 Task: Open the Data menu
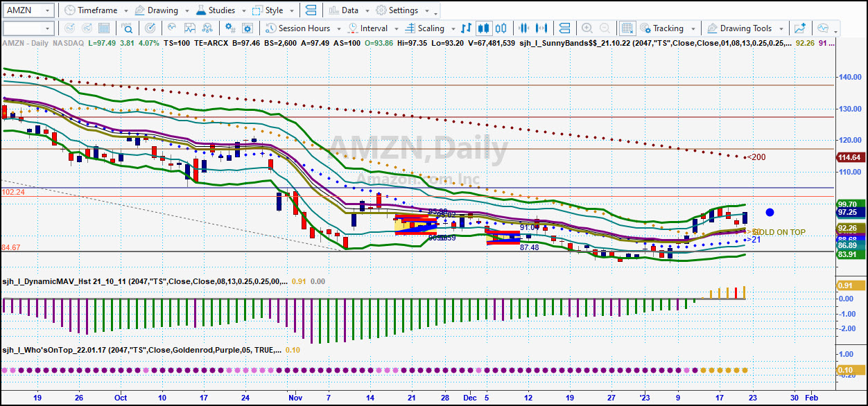(344, 10)
